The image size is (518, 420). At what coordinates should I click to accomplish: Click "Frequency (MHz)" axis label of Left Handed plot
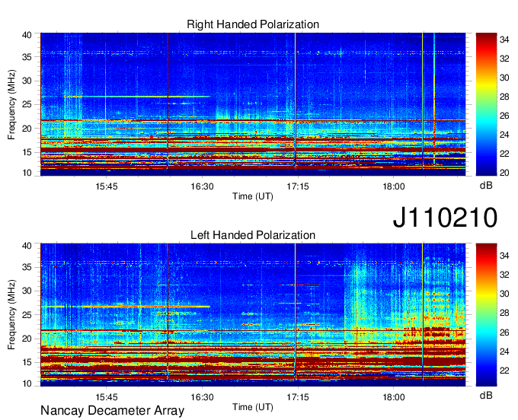(11, 315)
